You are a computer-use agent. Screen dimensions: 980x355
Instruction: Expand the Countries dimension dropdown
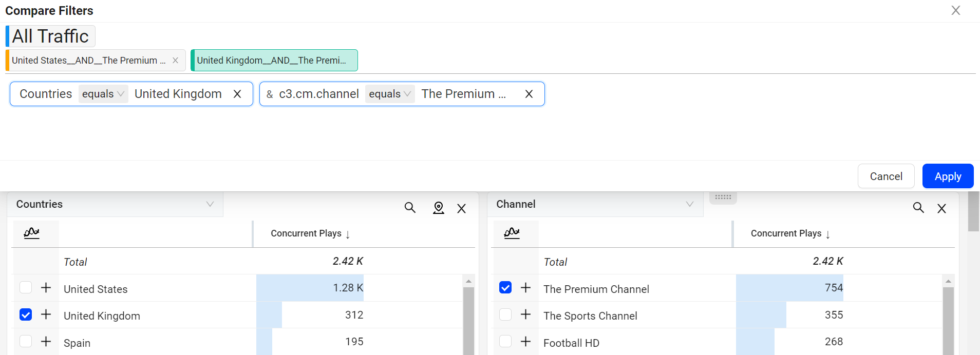pos(210,204)
